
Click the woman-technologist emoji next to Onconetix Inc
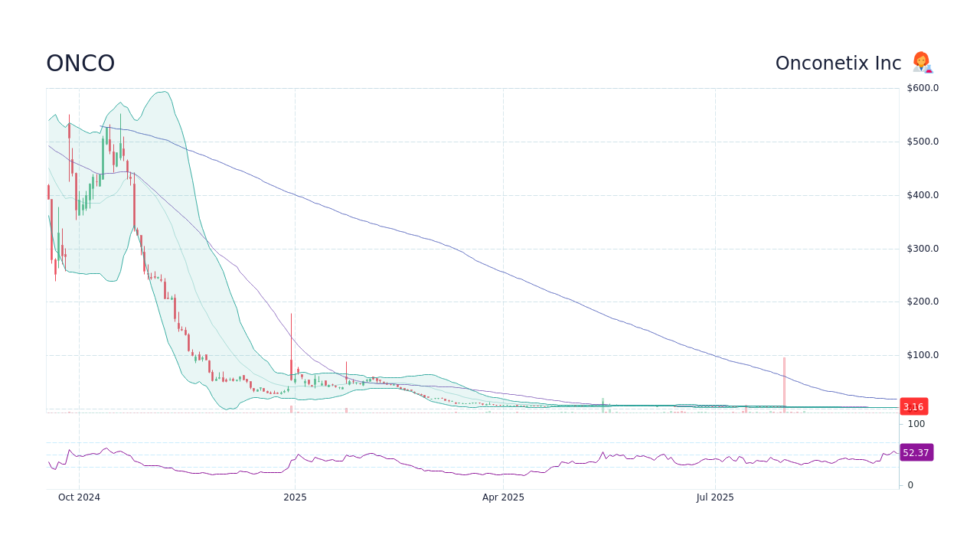(x=922, y=63)
